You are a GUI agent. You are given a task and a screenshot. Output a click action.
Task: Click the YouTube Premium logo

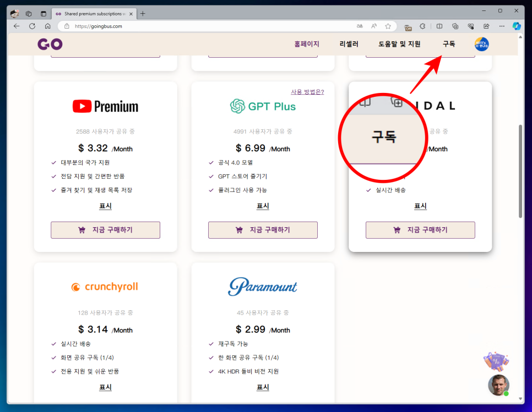pyautogui.click(x=106, y=106)
